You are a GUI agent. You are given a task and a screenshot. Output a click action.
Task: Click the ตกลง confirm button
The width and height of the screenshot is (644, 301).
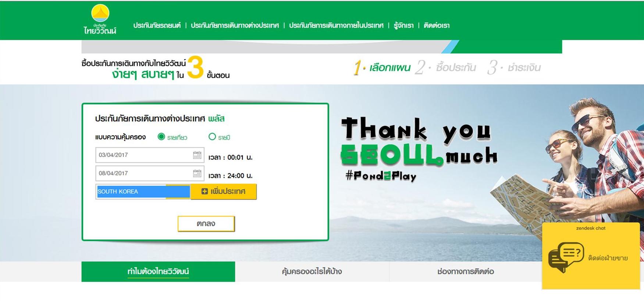[206, 223]
